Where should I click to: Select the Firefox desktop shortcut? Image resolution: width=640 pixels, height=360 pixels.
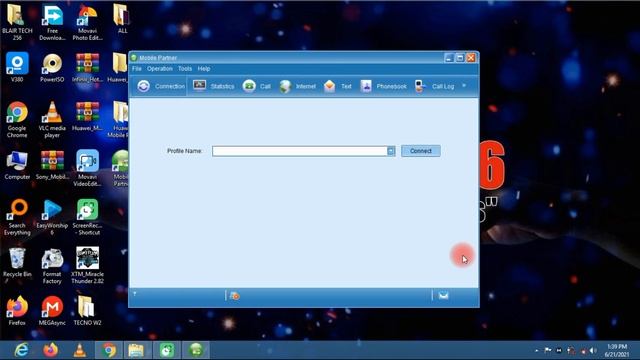click(x=17, y=311)
